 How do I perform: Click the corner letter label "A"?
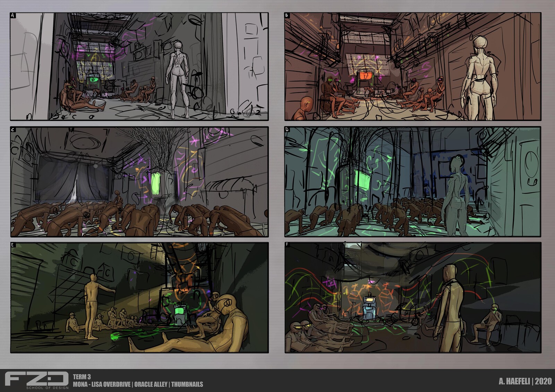[x=13, y=16]
